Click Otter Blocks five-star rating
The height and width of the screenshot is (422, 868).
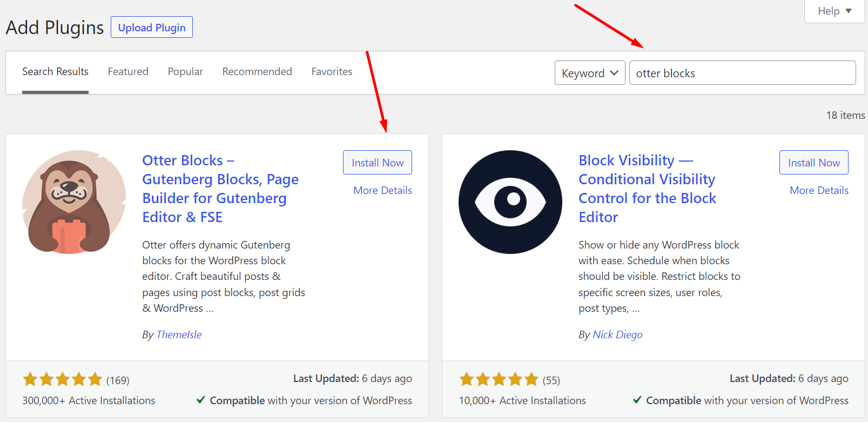click(x=62, y=379)
